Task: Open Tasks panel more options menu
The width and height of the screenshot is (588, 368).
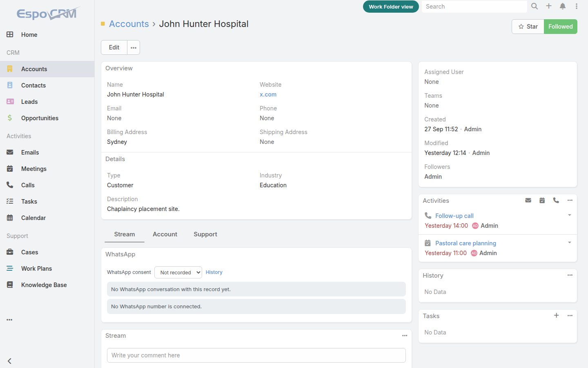Action: pos(570,316)
